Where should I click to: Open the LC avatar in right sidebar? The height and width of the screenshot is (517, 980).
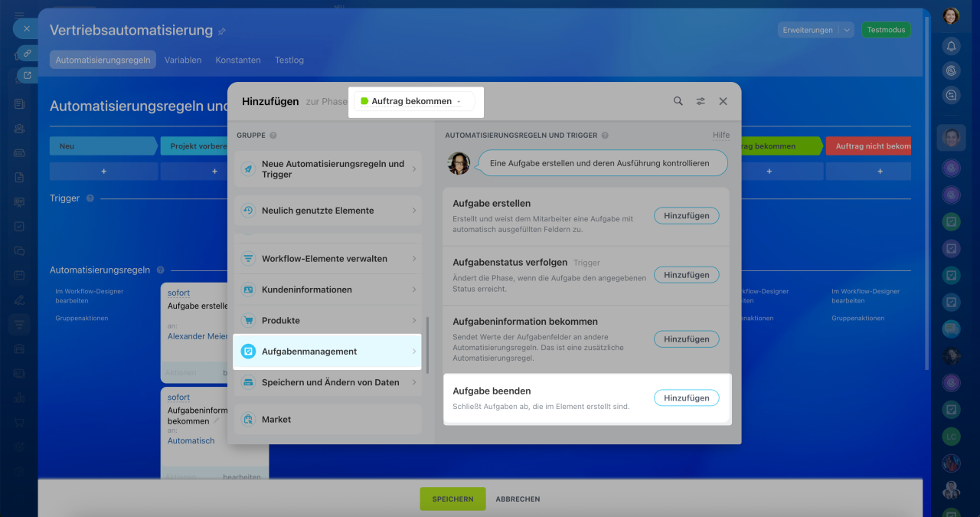(x=951, y=437)
